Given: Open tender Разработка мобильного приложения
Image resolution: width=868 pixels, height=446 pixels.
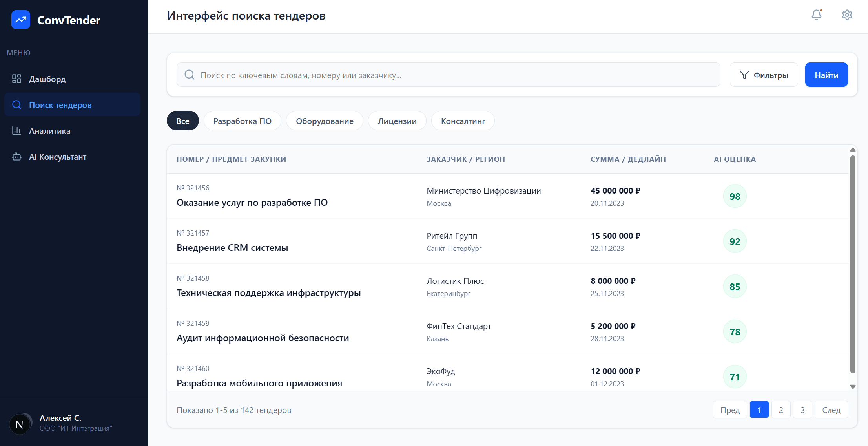Looking at the screenshot, I should 259,383.
